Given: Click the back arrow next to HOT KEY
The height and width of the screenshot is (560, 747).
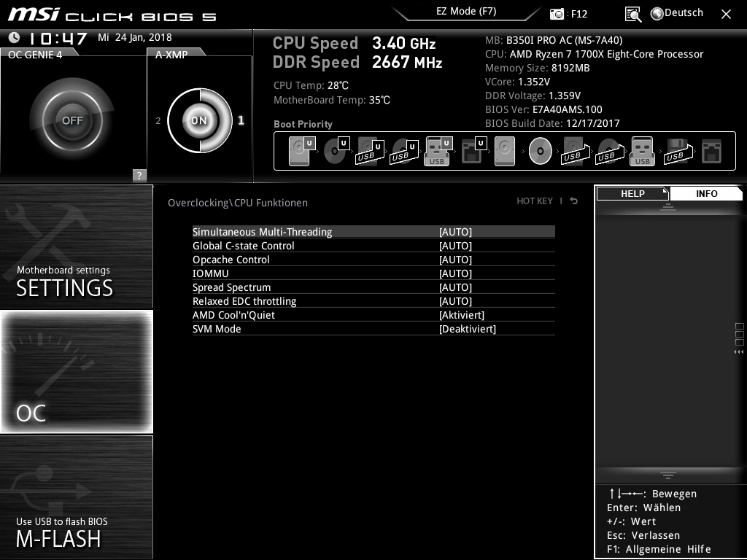Looking at the screenshot, I should click(574, 201).
